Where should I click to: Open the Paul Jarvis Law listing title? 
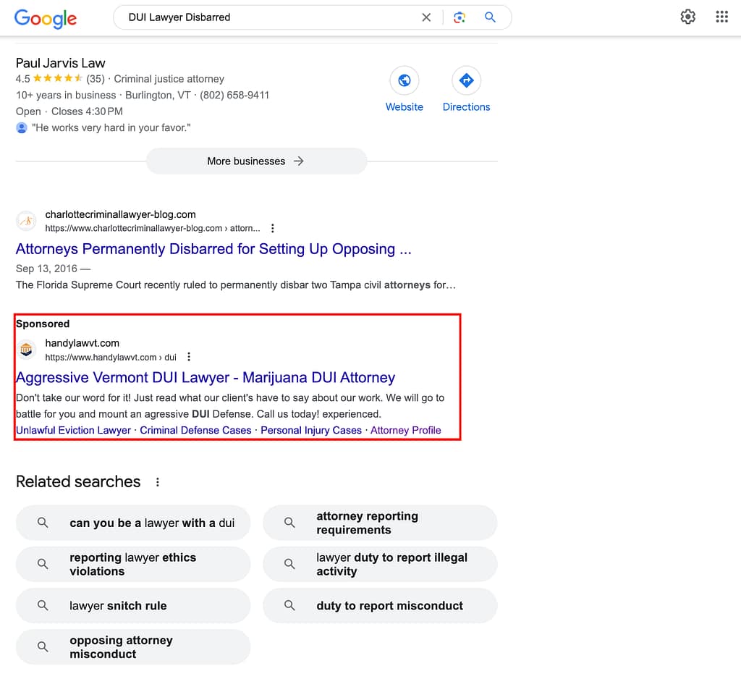pos(61,63)
